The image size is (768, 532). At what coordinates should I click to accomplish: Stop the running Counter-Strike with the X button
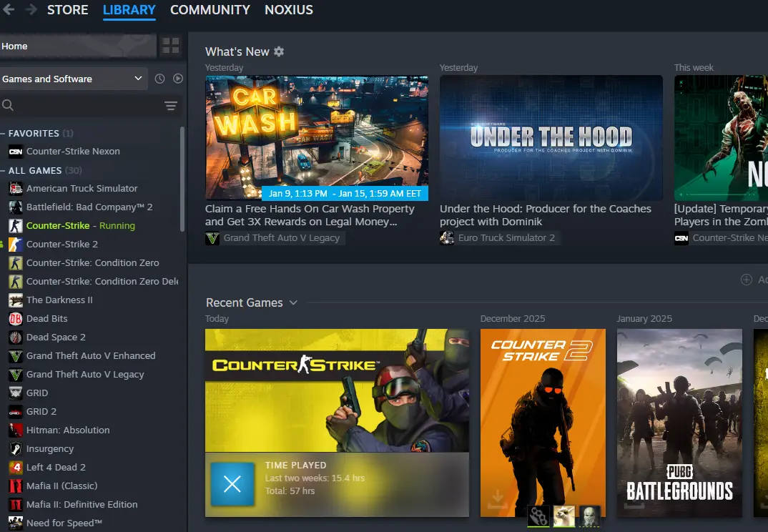click(x=232, y=484)
